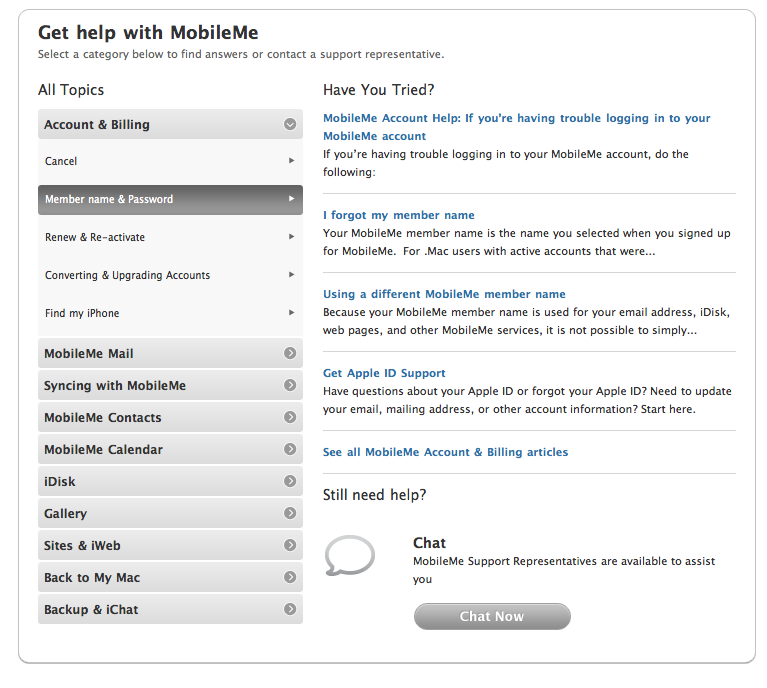767x688 pixels.
Task: Click the chat speech bubble icon
Action: [350, 556]
